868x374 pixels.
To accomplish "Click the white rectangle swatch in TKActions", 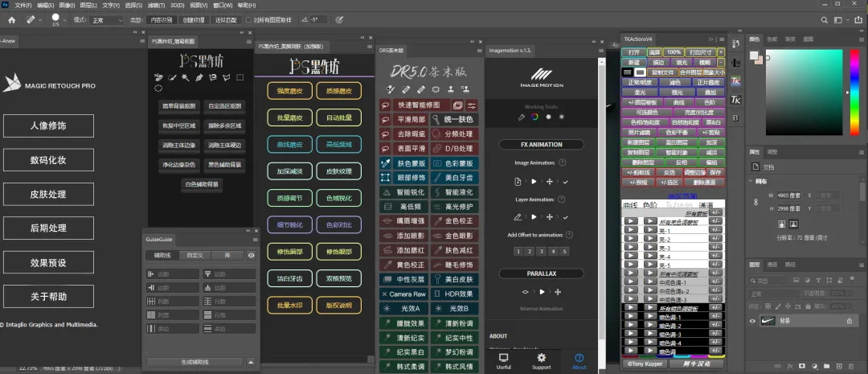I will coord(640,72).
